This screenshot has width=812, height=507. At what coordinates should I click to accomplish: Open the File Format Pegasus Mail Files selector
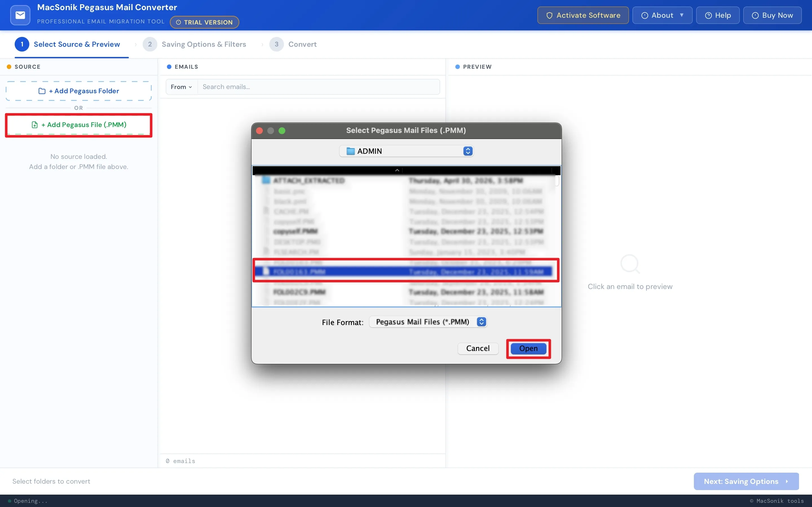[428, 322]
